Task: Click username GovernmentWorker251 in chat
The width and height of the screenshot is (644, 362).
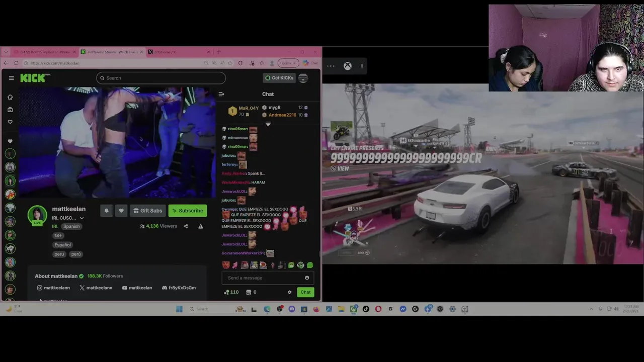Action: pos(243,253)
